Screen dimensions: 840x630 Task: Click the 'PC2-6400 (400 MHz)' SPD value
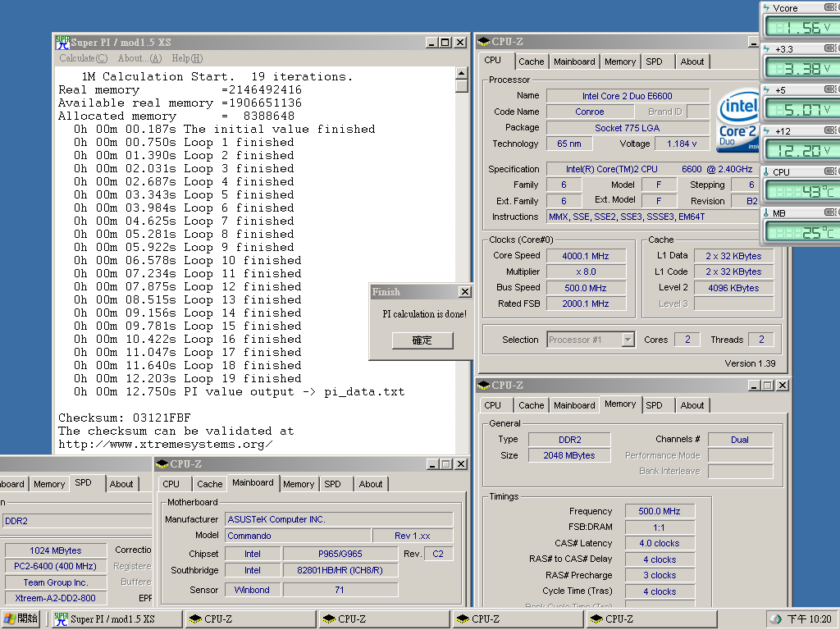[x=55, y=566]
